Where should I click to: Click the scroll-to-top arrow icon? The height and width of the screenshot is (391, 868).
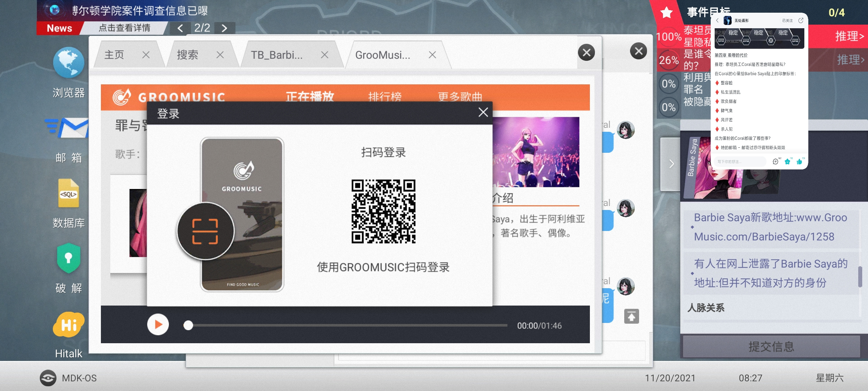[x=631, y=316]
